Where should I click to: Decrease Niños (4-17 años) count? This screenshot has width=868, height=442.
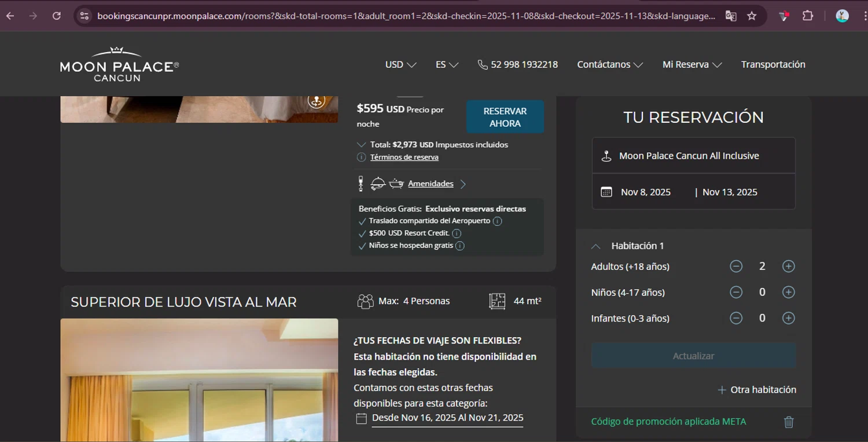[x=736, y=293]
